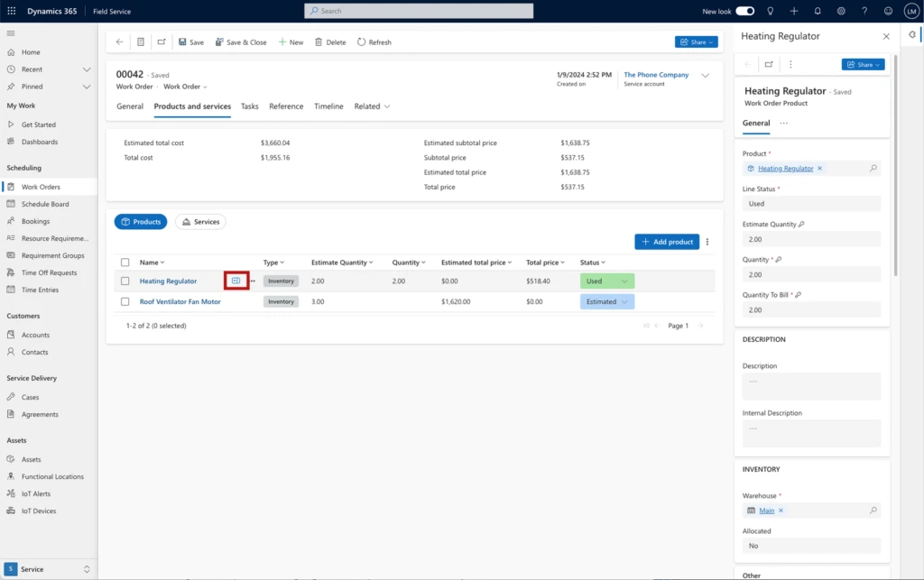Check the Heating Regulator row checkbox
Image resolution: width=924 pixels, height=580 pixels.
point(125,281)
